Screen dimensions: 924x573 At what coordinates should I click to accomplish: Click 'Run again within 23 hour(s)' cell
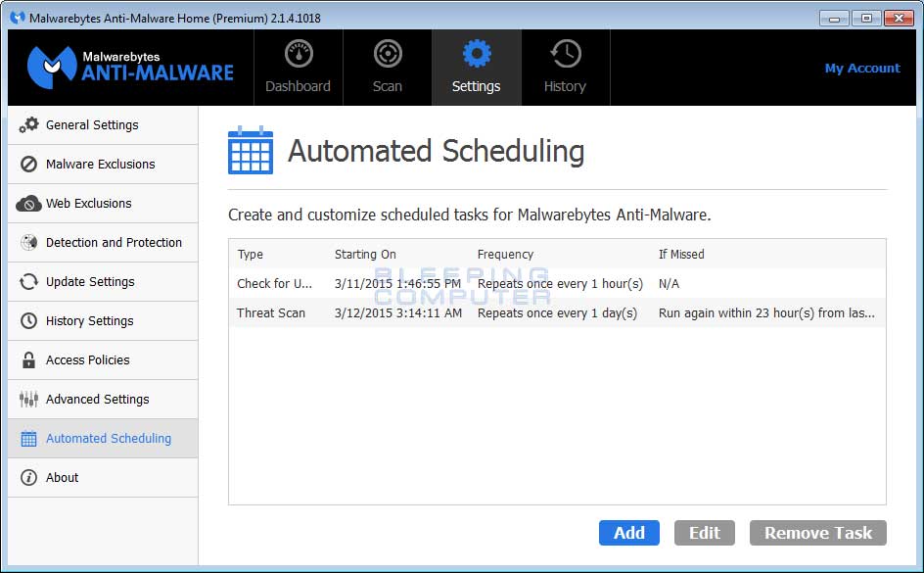coord(766,313)
